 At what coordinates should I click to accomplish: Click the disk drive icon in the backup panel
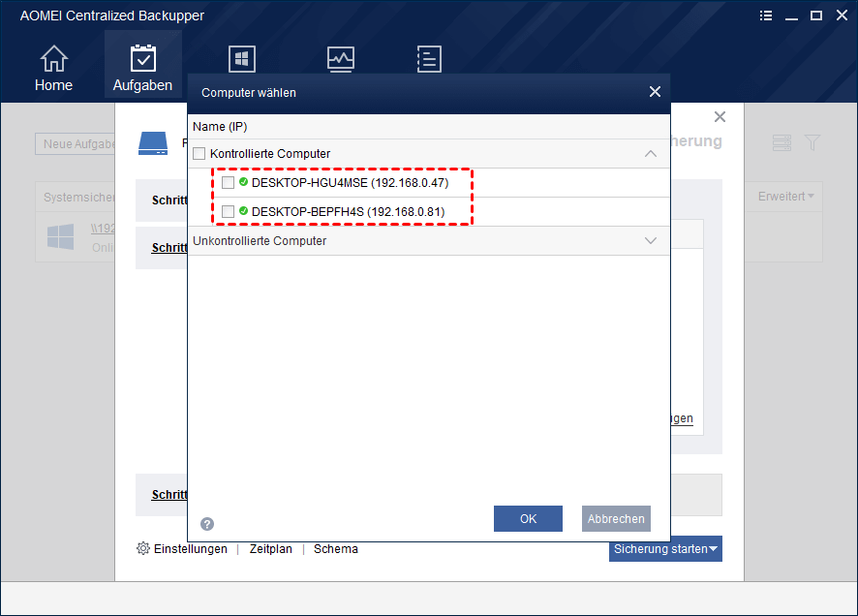[153, 143]
